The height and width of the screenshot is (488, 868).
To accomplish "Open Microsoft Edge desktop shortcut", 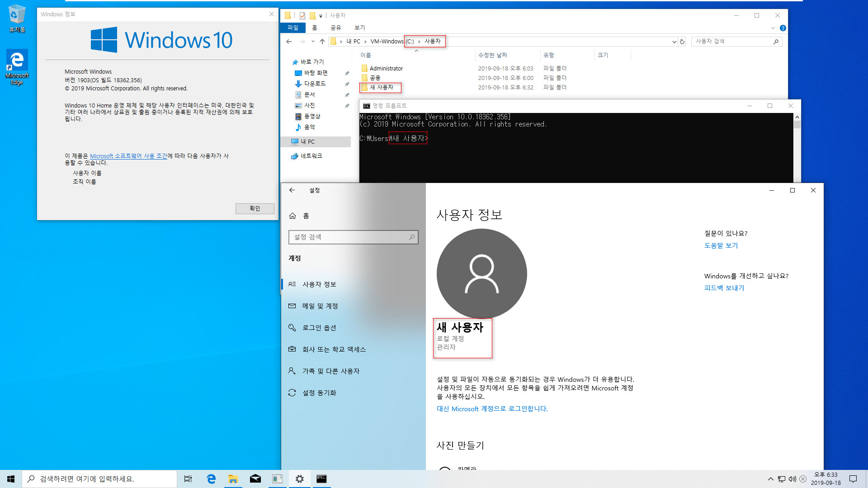I will (x=17, y=67).
